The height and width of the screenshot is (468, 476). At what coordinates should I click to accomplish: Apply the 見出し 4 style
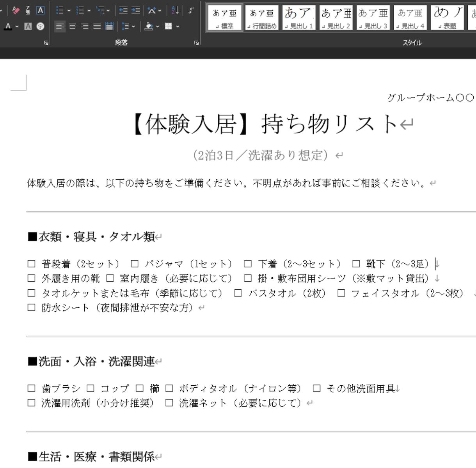click(x=410, y=18)
